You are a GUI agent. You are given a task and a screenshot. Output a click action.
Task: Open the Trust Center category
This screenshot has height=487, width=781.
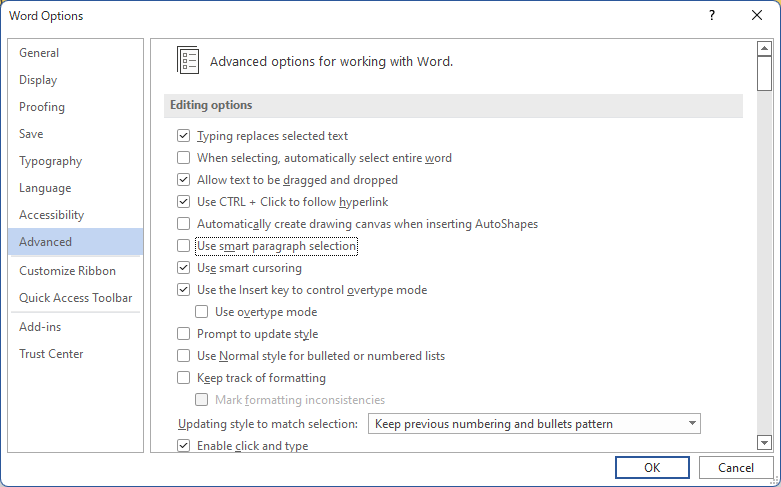(75, 354)
